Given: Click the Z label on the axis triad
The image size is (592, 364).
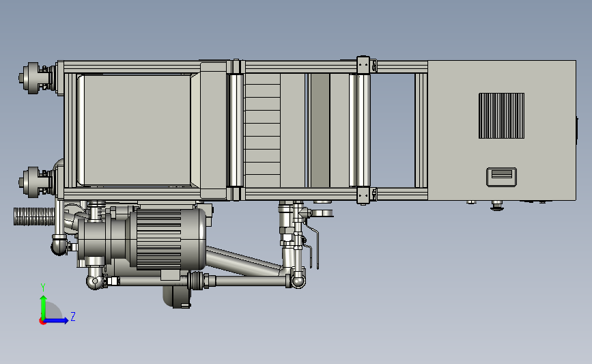Looking at the screenshot, I should tap(73, 316).
